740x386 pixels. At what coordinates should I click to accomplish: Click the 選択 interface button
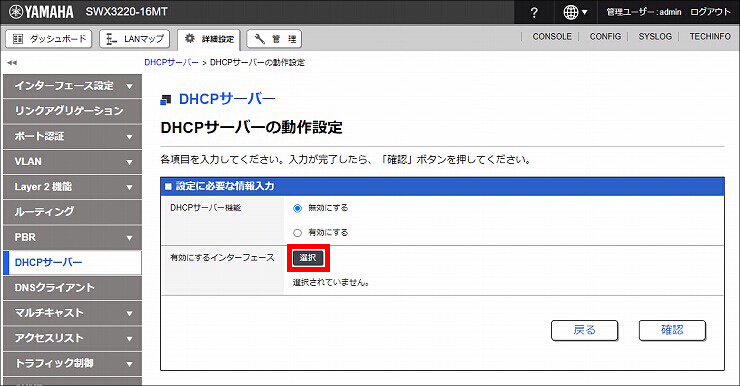click(308, 258)
